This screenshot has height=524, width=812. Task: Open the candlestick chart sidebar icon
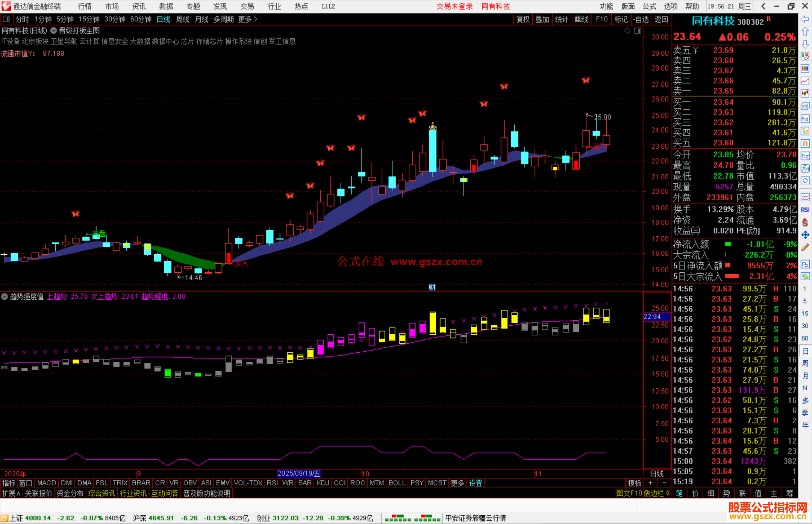tap(805, 93)
